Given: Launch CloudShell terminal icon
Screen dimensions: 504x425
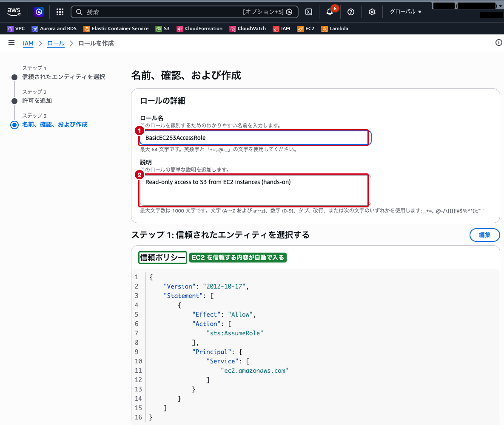Looking at the screenshot, I should click(x=309, y=12).
